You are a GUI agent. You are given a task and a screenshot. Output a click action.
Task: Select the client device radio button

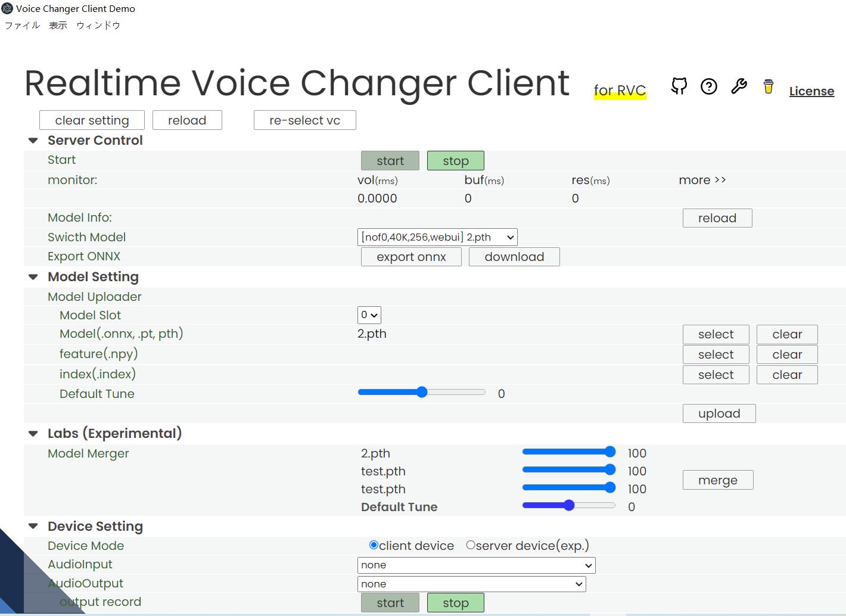(374, 545)
